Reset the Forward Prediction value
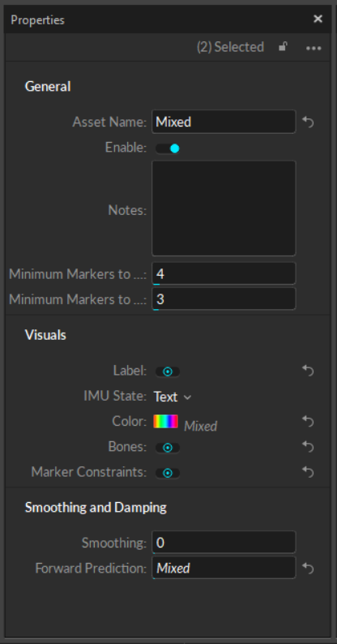 308,569
